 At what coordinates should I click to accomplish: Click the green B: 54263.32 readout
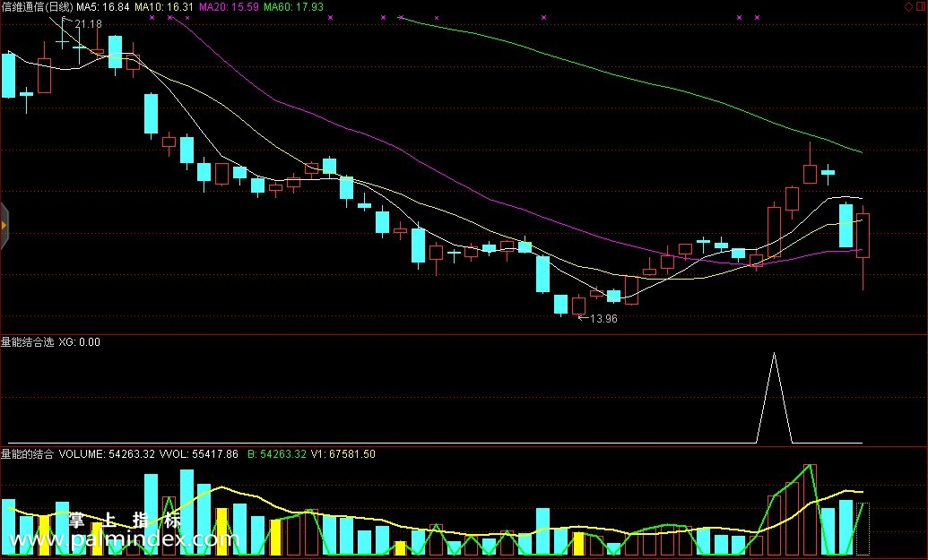click(277, 454)
